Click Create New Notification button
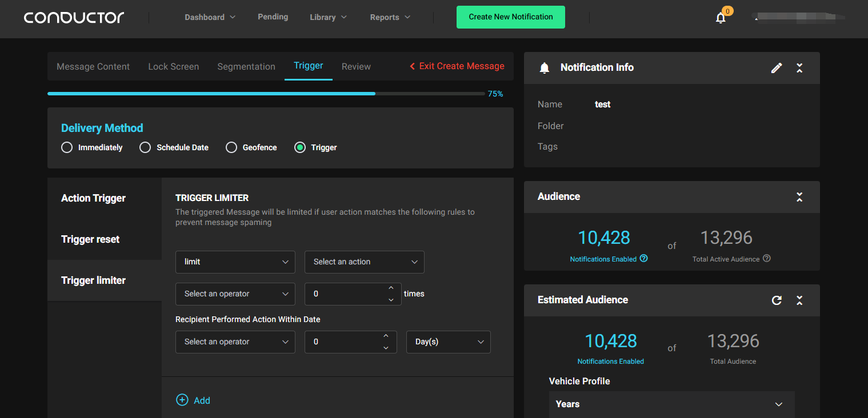 tap(511, 17)
